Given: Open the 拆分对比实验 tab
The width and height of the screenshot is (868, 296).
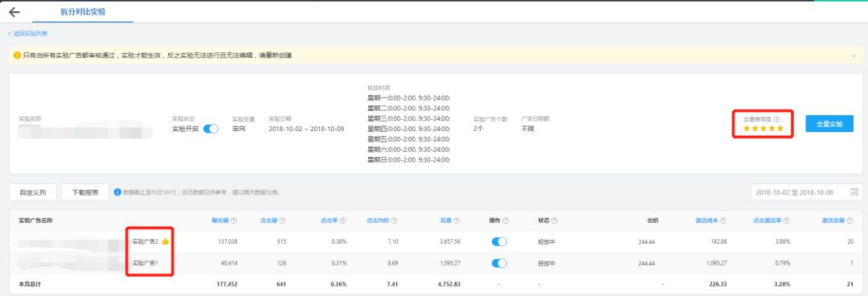Looking at the screenshot, I should pos(83,11).
